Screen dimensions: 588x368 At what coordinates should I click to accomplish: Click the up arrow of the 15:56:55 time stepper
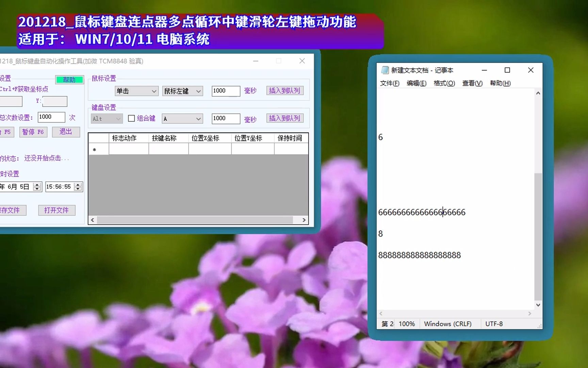78,184
